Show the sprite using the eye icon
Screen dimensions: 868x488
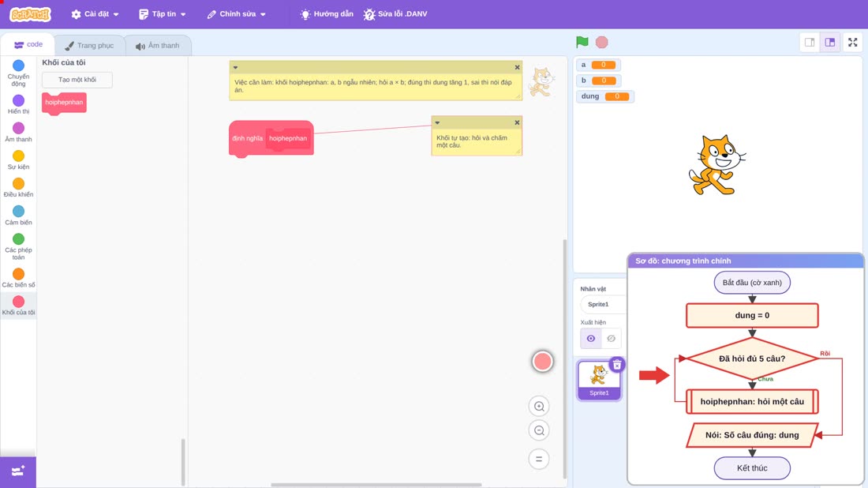[x=591, y=339]
